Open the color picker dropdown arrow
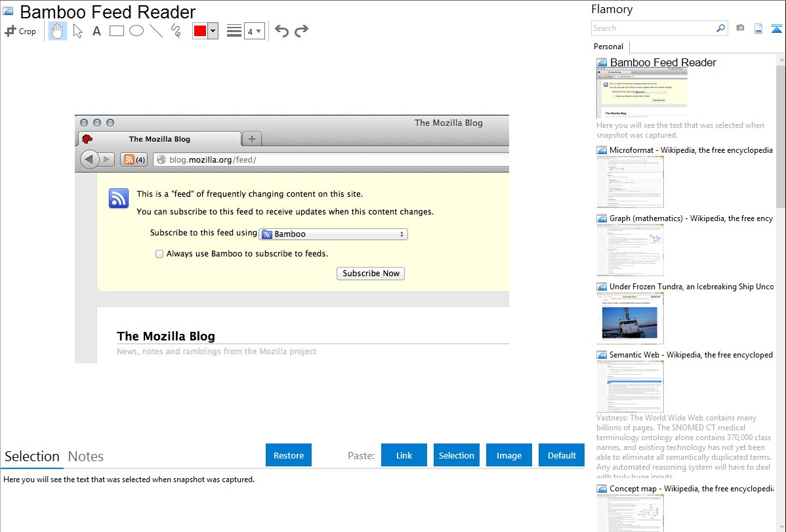786x532 pixels. pyautogui.click(x=213, y=31)
